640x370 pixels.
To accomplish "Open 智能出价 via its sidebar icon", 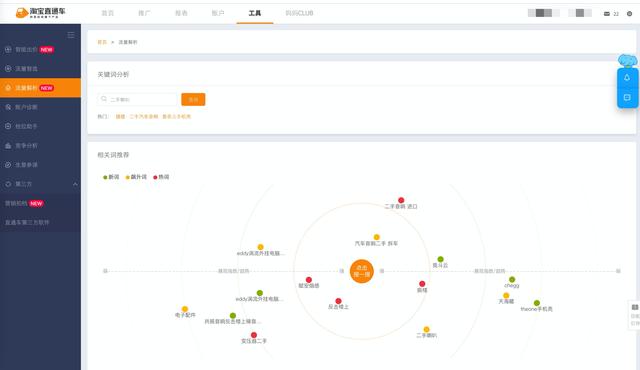I will (8, 49).
